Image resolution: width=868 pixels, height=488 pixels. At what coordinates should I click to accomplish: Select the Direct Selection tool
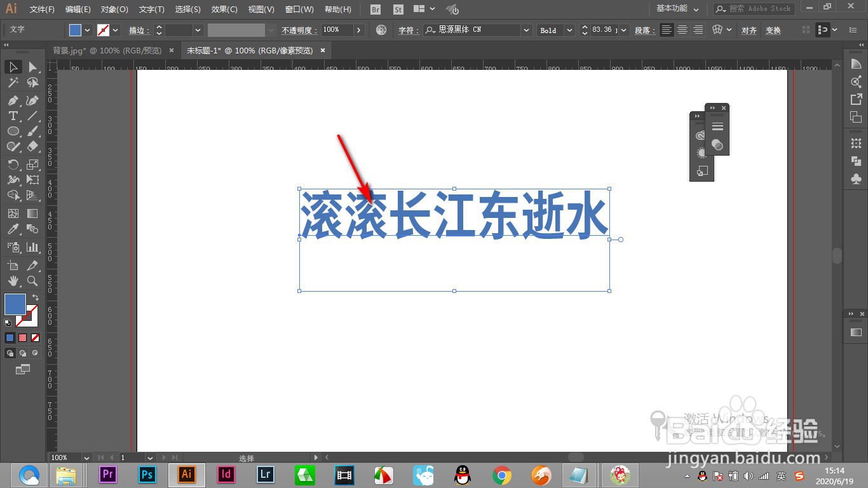(x=32, y=67)
